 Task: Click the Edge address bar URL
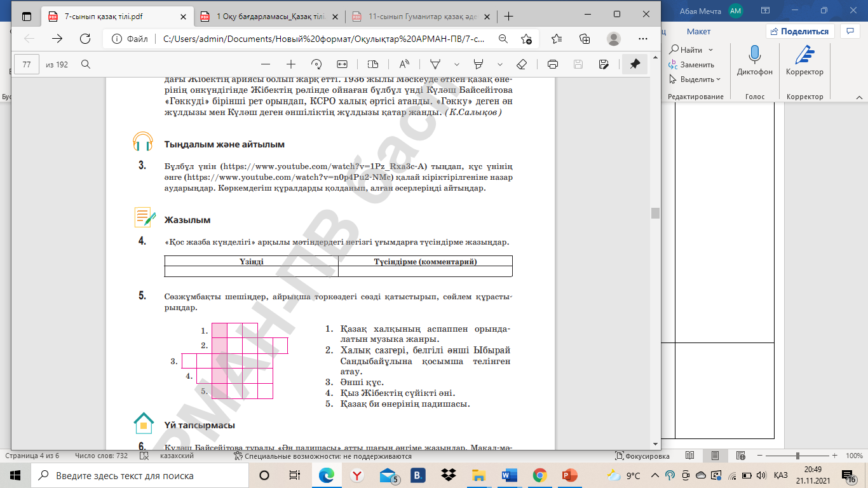(323, 39)
